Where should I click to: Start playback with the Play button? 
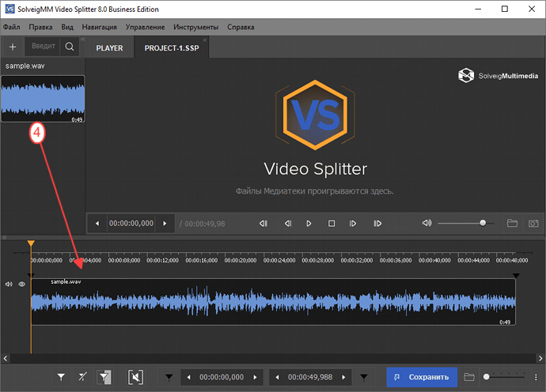coord(309,224)
